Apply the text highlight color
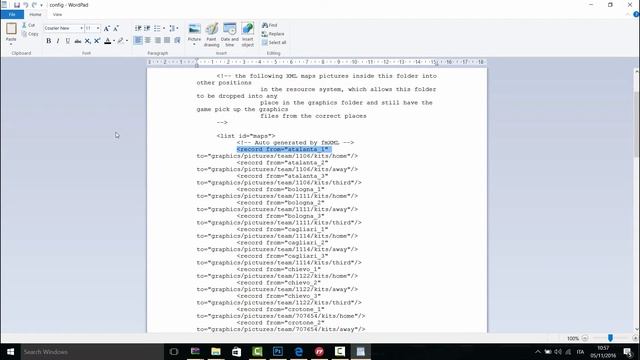The image size is (640, 360). (120, 41)
